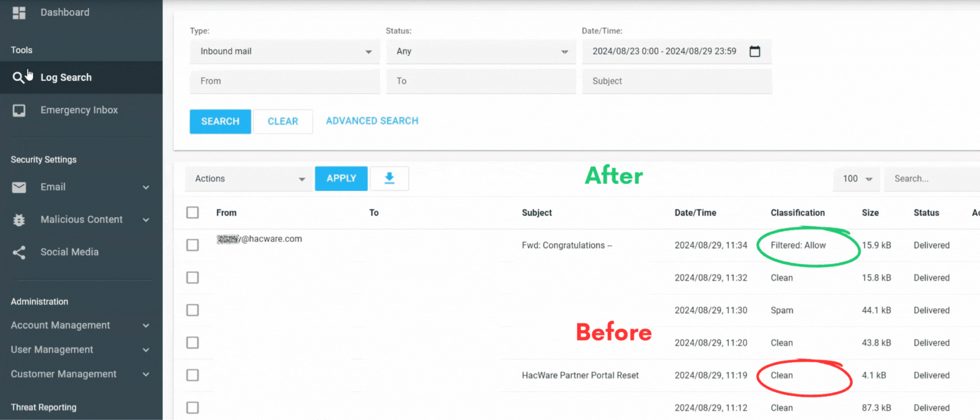Expand the Customer Management chevron
This screenshot has width=980, height=420.
pyautogui.click(x=146, y=374)
